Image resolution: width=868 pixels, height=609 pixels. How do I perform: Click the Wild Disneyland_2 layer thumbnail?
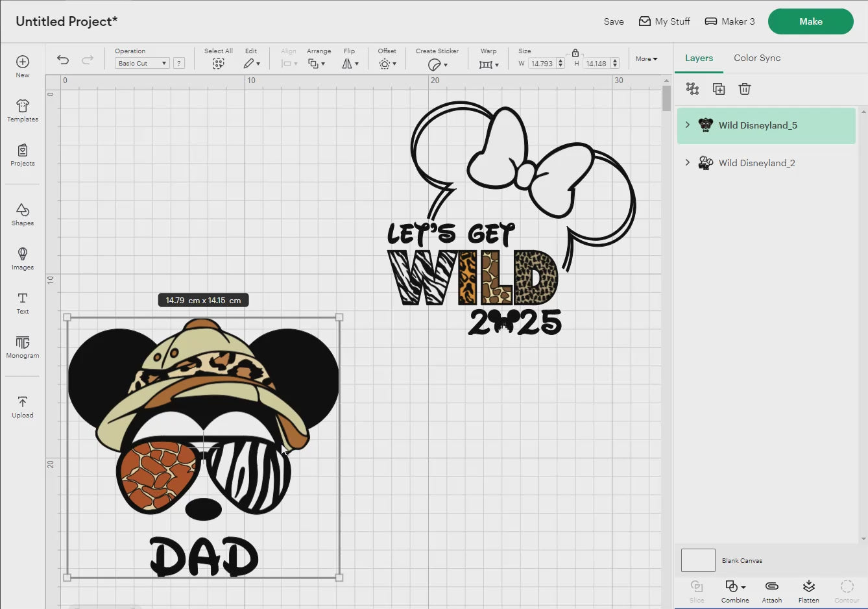705,162
